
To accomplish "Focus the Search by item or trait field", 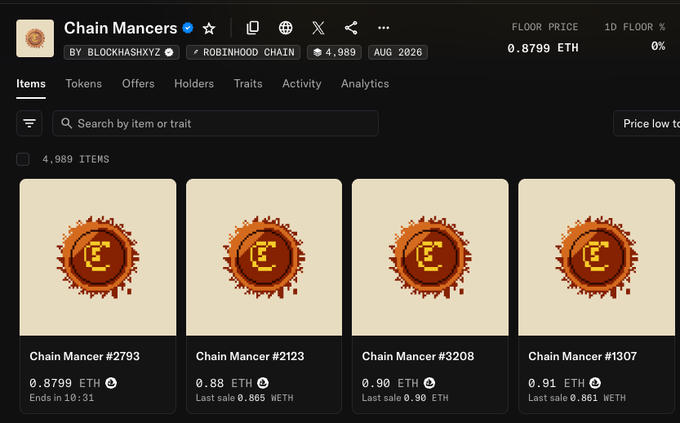I will click(216, 124).
